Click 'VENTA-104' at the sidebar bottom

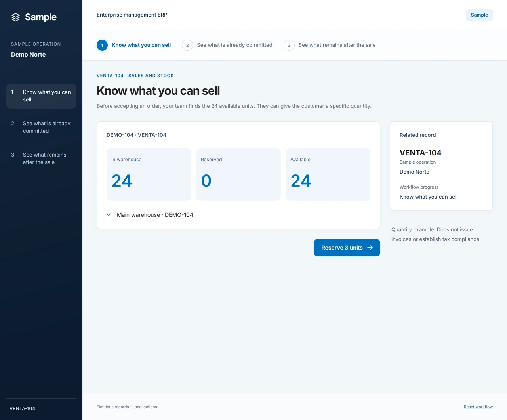tap(22, 409)
